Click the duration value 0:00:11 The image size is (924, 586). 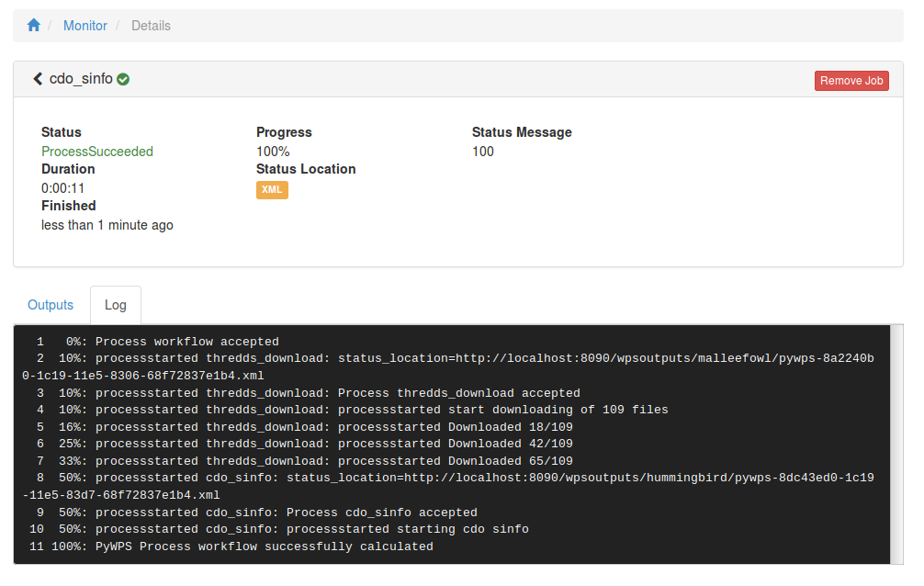tap(63, 188)
